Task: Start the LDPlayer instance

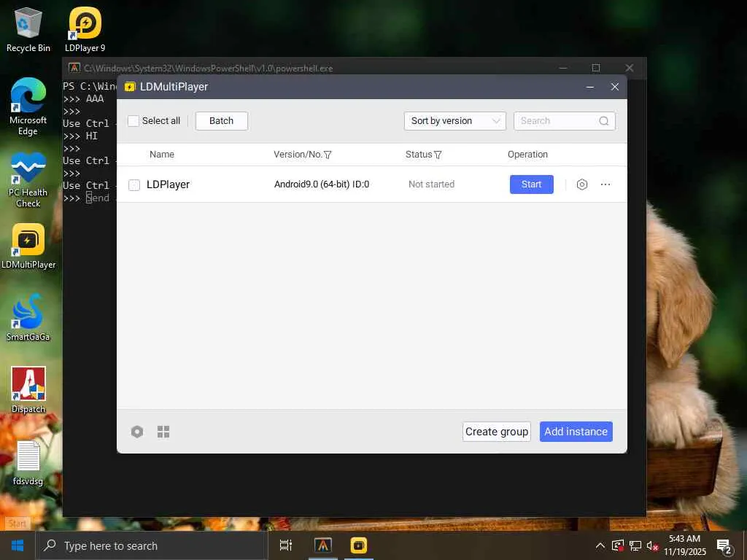Action: click(x=532, y=184)
